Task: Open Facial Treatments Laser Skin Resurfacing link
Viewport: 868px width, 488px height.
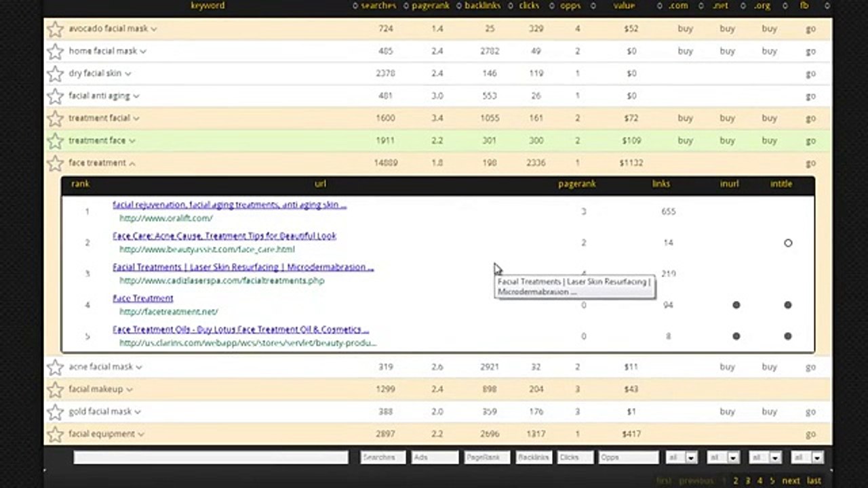Action: pos(243,267)
